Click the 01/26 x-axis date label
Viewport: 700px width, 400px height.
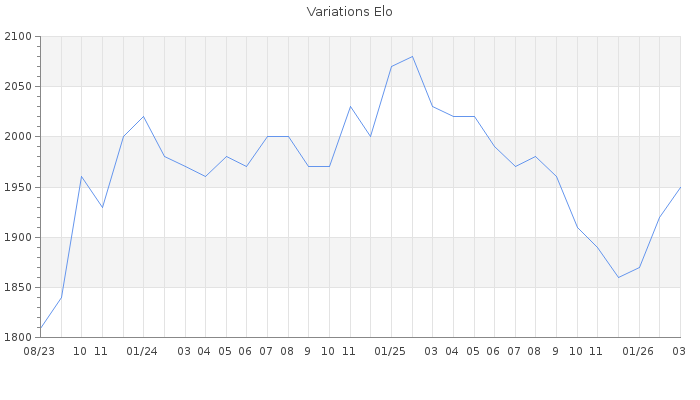pyautogui.click(x=638, y=351)
